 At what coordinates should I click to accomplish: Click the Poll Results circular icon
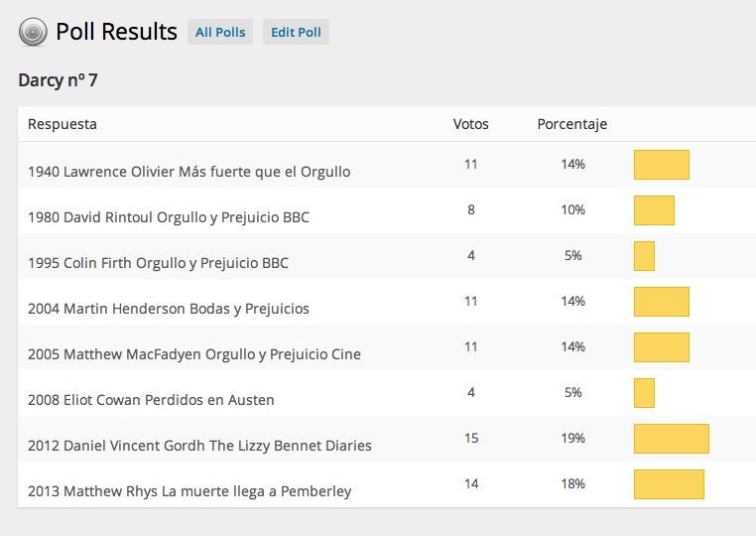click(x=33, y=33)
